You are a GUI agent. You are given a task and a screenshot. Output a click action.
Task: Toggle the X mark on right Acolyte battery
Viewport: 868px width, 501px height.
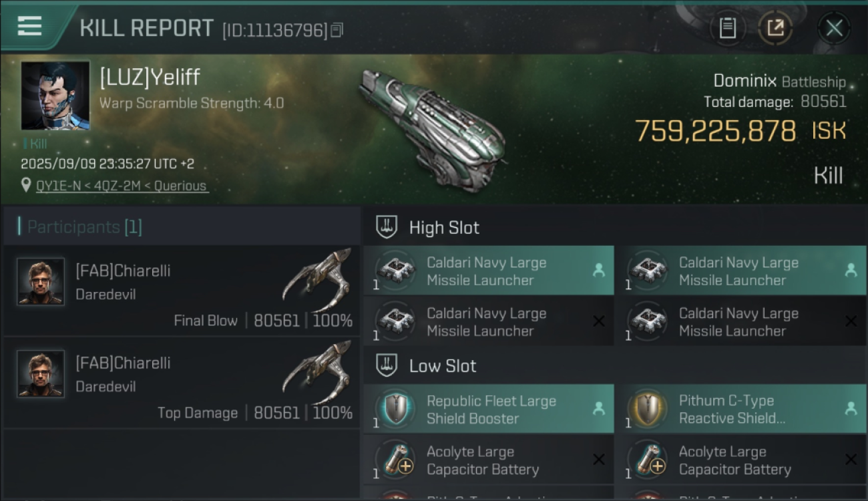pos(851,460)
